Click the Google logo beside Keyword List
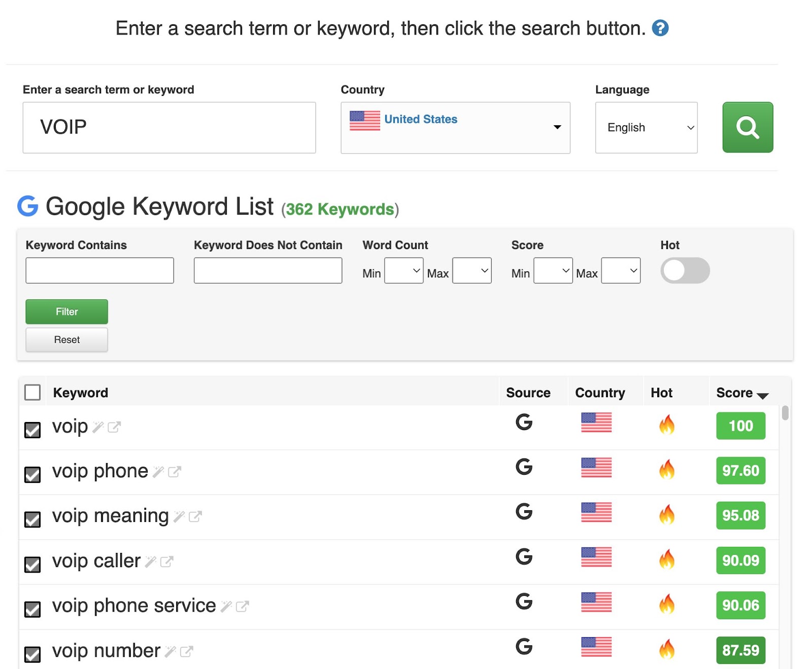812x669 pixels. click(27, 206)
